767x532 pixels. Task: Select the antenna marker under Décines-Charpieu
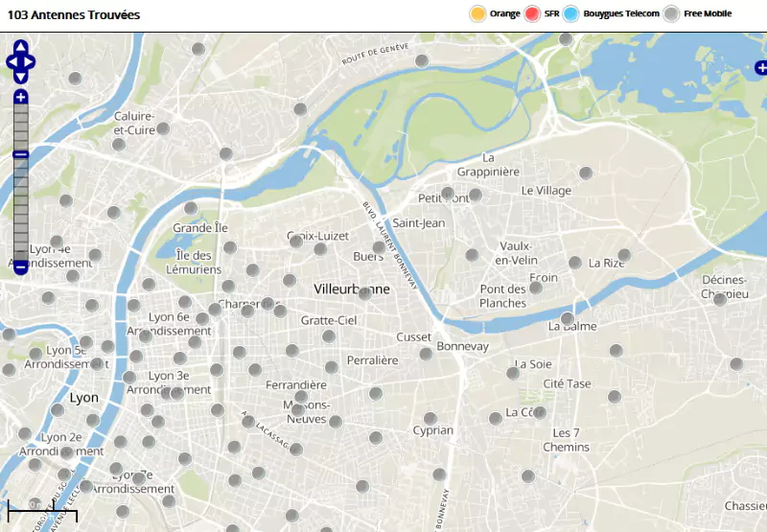tap(720, 299)
